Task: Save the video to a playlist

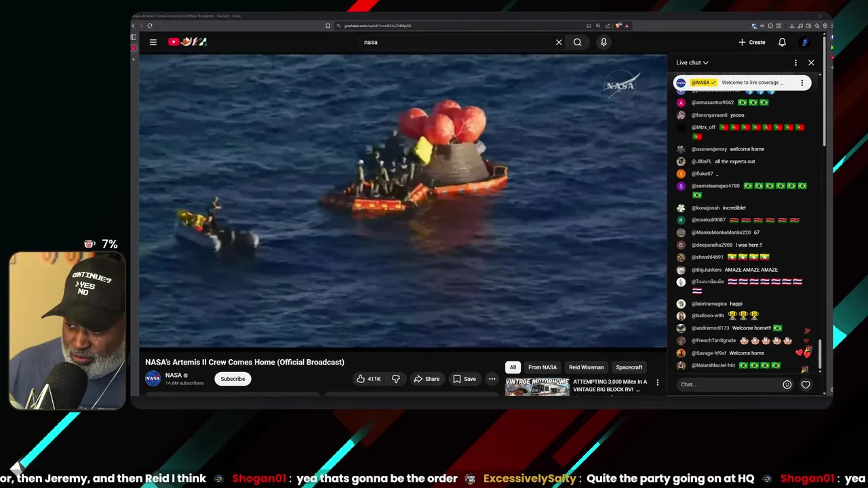Action: (465, 379)
